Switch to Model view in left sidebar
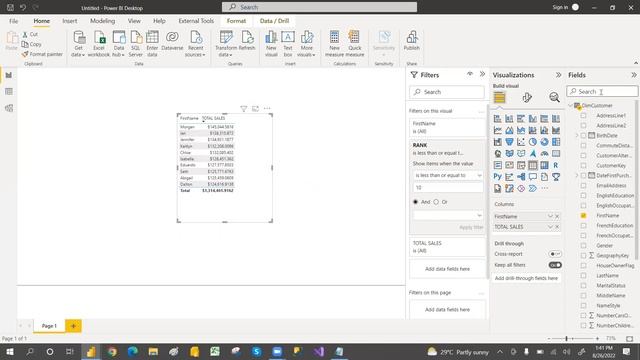Viewport: 640px width, 360px height. click(9, 108)
